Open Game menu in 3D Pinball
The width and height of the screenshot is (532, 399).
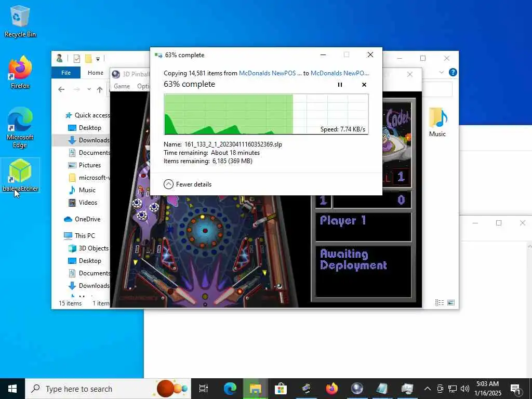(x=122, y=86)
